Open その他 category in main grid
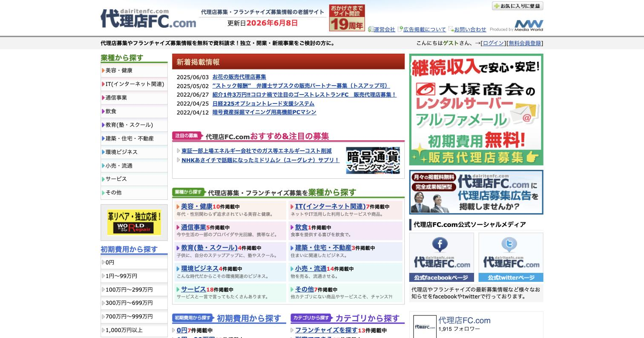644x338 pixels. pyautogui.click(x=305, y=289)
